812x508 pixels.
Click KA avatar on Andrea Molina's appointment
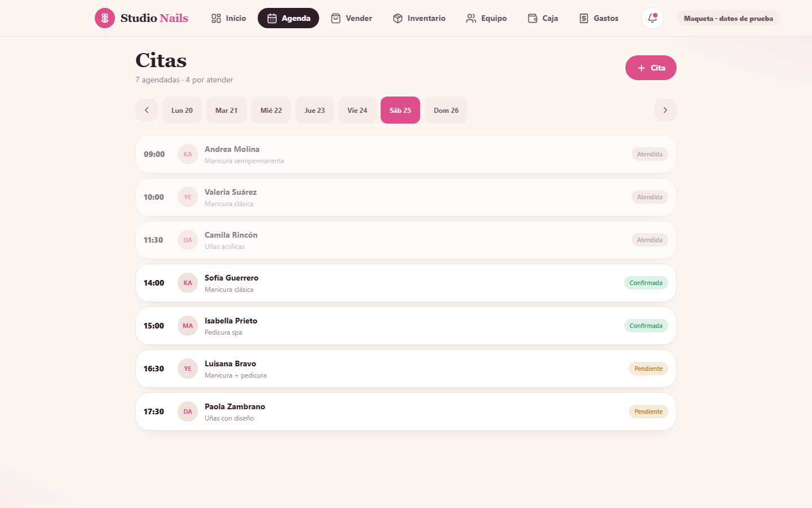[188, 154]
